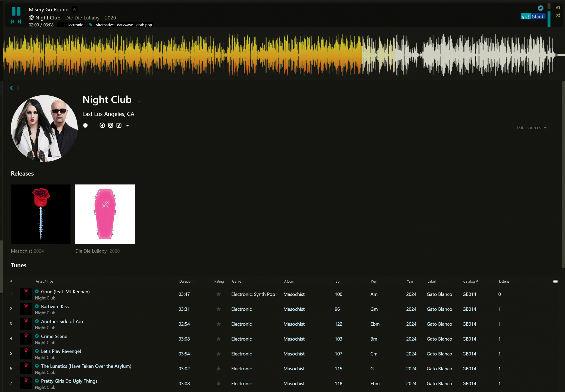Select the Electronic genre tag
Screen dimensions: 565x392
74,25
